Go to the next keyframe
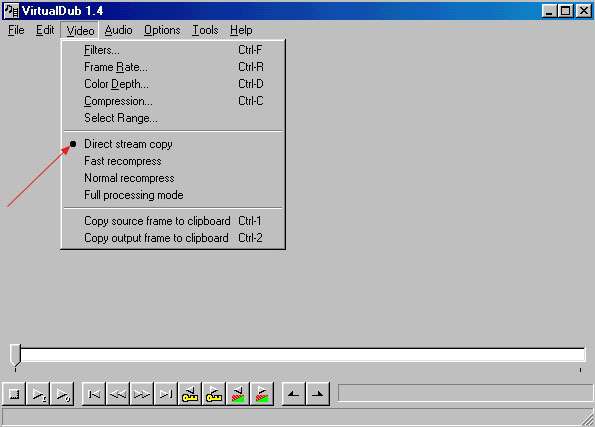Image resolution: width=595 pixels, height=427 pixels. (214, 394)
